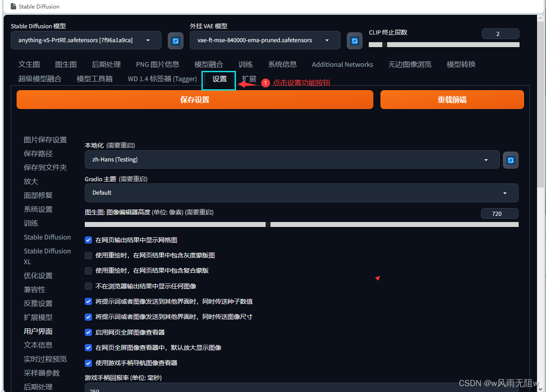Open Stable Diffusion settings section
Viewport: 546px width, 392px height.
[47, 237]
